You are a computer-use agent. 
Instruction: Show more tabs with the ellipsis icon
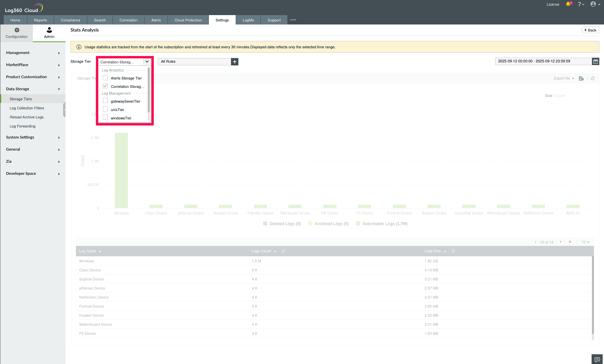click(x=293, y=20)
